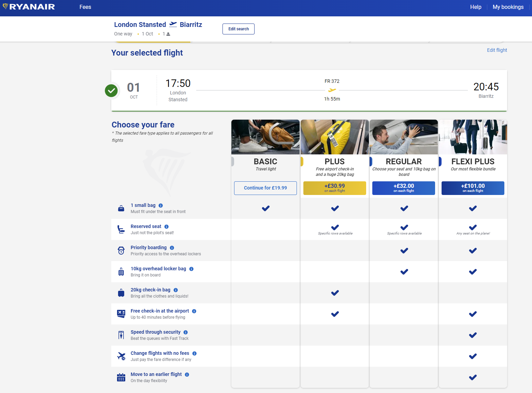Open info icon next to Reserved seat
Image resolution: width=532 pixels, height=393 pixels.
pos(167,227)
